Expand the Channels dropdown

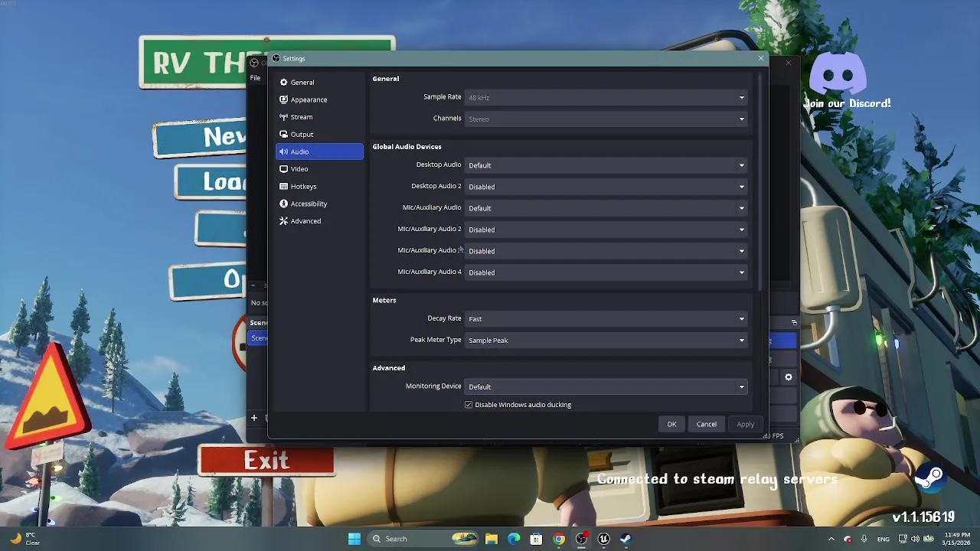pos(606,119)
